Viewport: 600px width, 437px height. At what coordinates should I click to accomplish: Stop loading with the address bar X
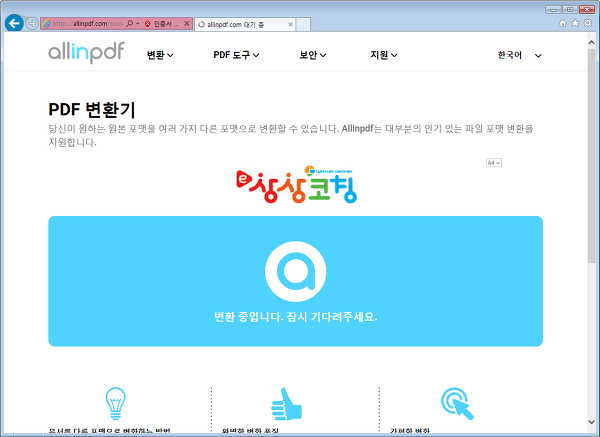(187, 24)
